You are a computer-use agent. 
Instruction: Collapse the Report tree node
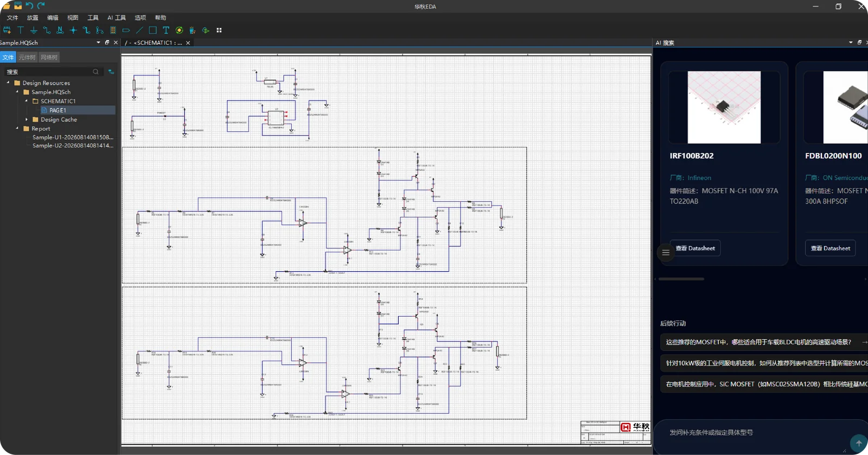[x=17, y=129]
